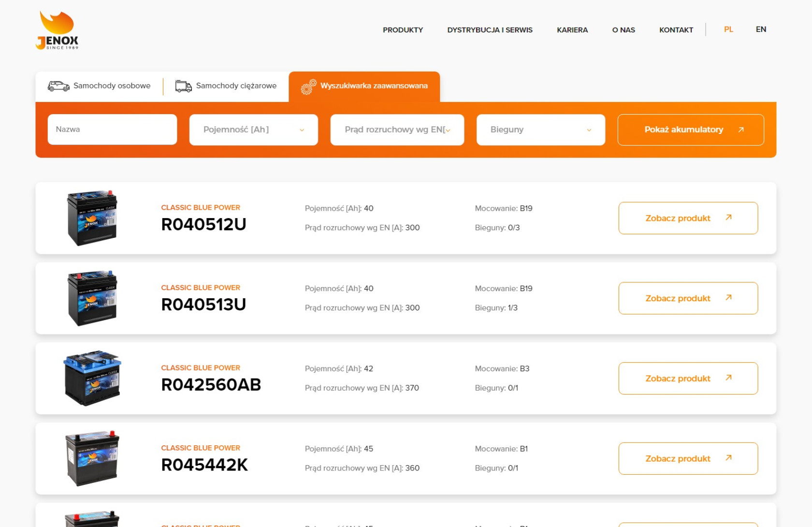Viewport: 812px width, 527px height.
Task: Go to DYSTRYBUCJA I SERWIS page
Action: point(490,30)
